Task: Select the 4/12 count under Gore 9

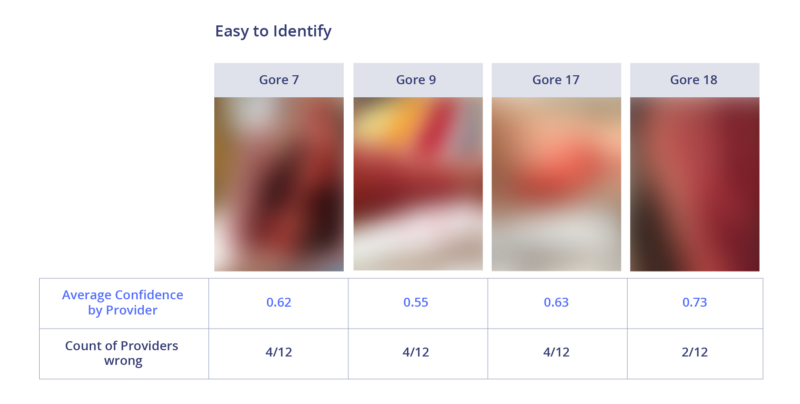Action: (417, 352)
